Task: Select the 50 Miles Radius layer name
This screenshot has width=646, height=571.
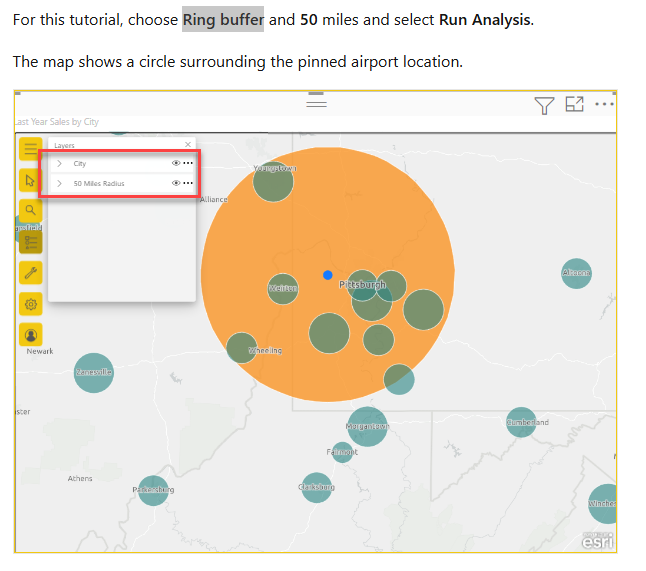Action: pos(99,183)
